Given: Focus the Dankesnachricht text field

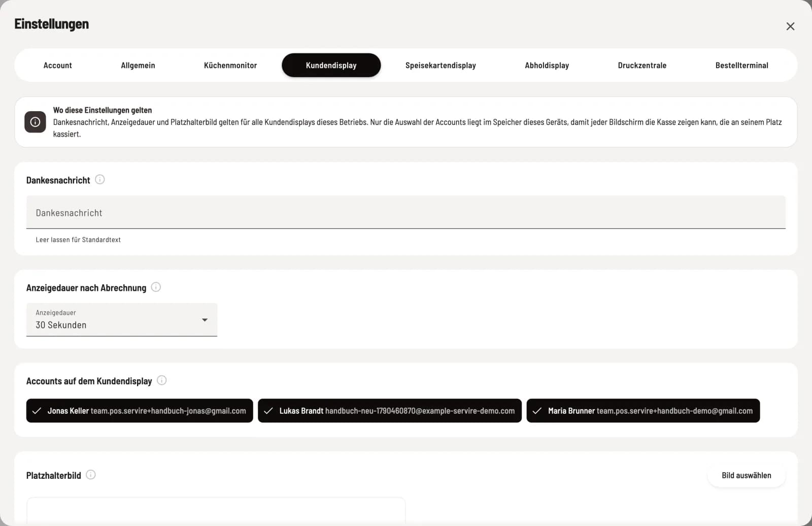Looking at the screenshot, I should click(406, 212).
